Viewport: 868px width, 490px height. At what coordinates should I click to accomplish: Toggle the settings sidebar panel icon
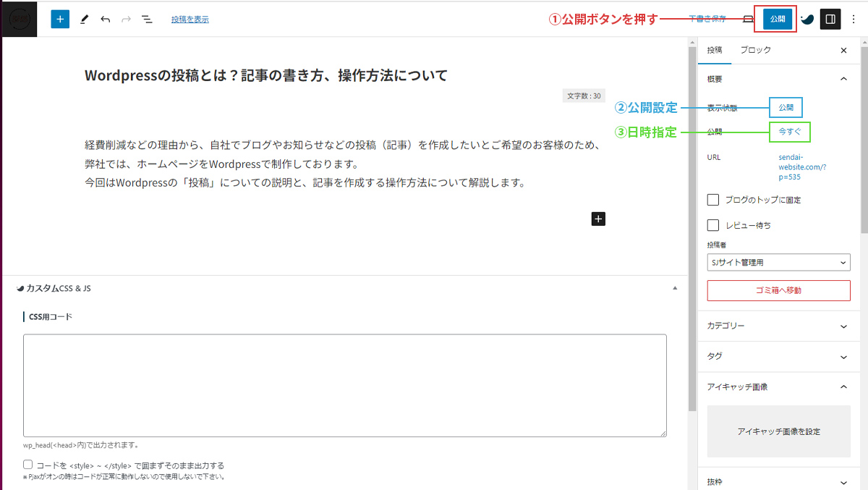point(830,20)
